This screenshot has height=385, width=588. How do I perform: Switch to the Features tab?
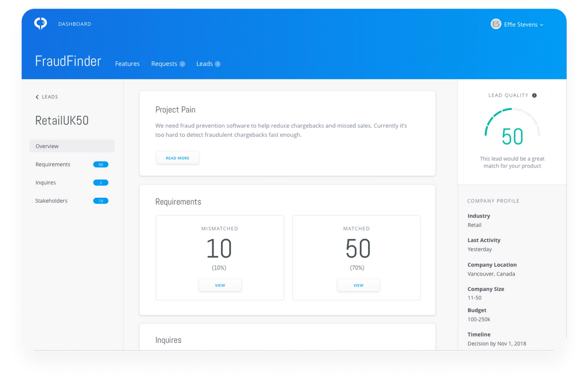(x=127, y=64)
